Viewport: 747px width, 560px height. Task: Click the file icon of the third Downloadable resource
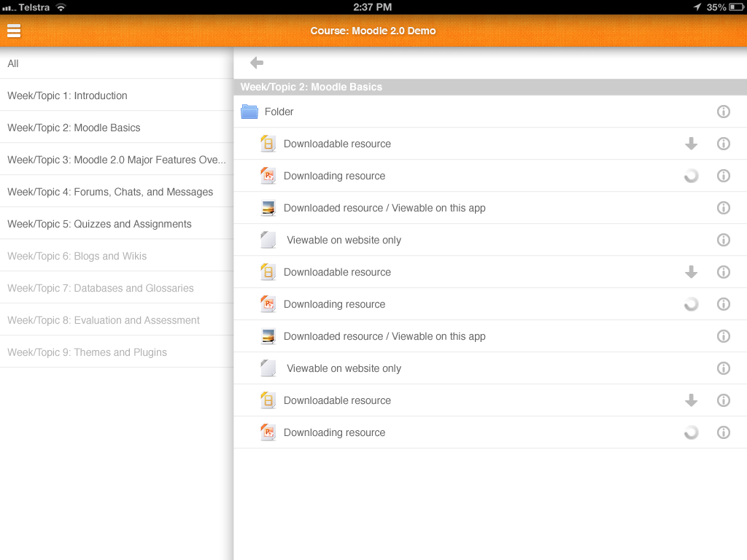(x=268, y=400)
